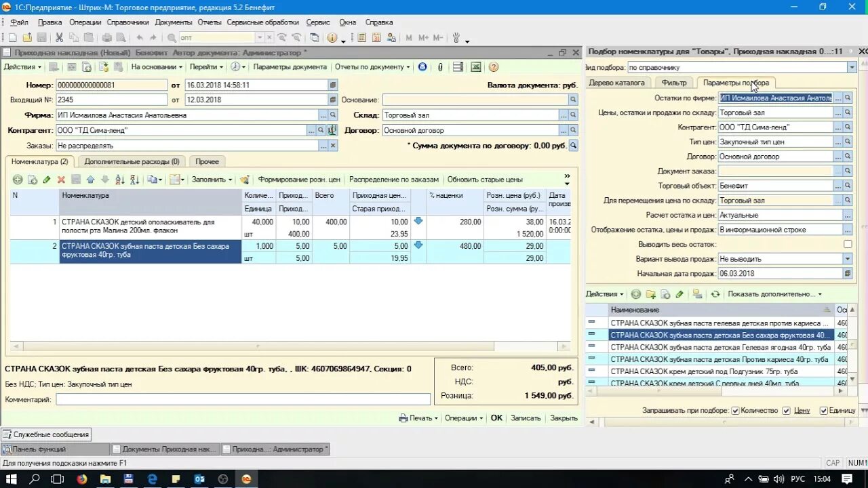Open Вариант вывода продаж dropdown
Image resolution: width=868 pixels, height=488 pixels.
pyautogui.click(x=848, y=259)
